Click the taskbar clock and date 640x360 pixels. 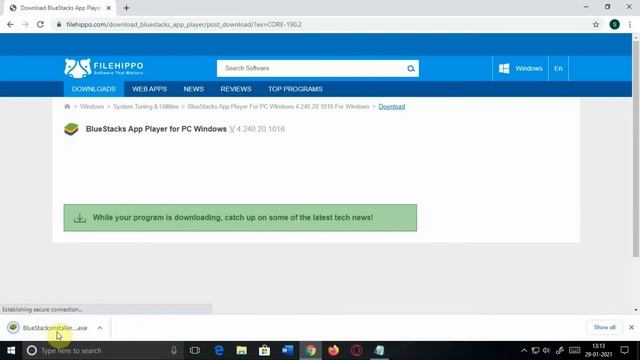tap(598, 351)
